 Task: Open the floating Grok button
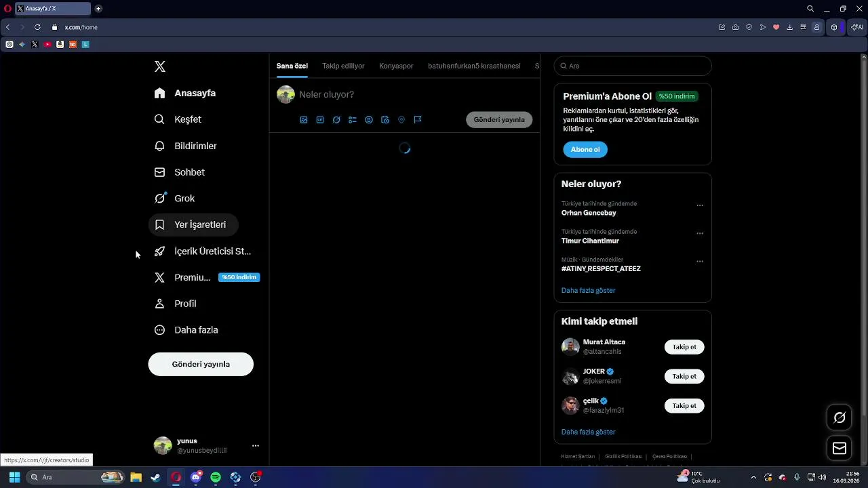[x=840, y=418]
